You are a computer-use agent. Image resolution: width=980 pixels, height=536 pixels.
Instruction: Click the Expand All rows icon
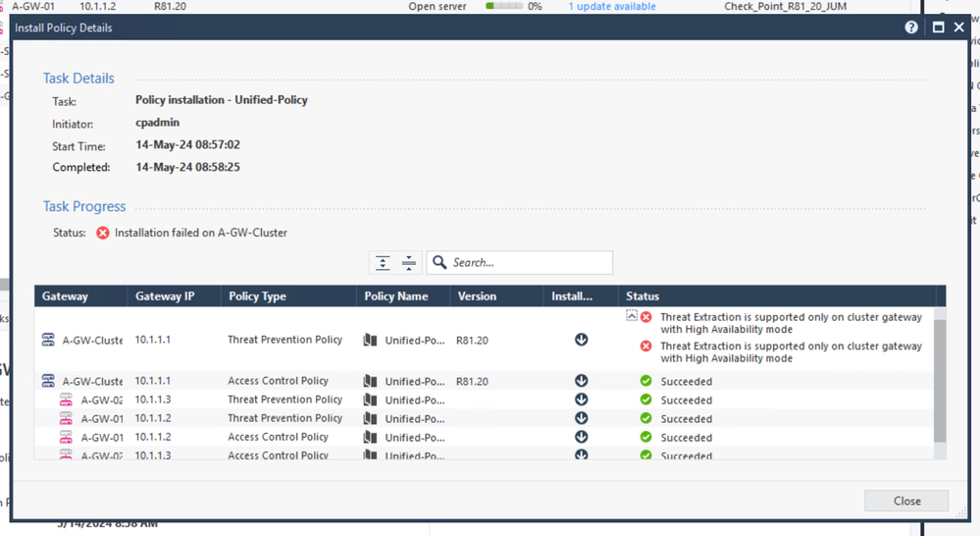(383, 263)
